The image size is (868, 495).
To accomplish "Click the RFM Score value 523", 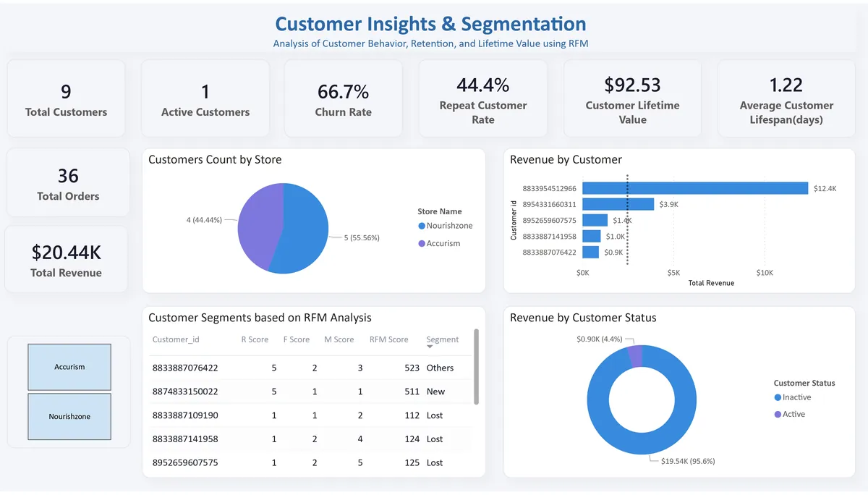I will pyautogui.click(x=412, y=368).
